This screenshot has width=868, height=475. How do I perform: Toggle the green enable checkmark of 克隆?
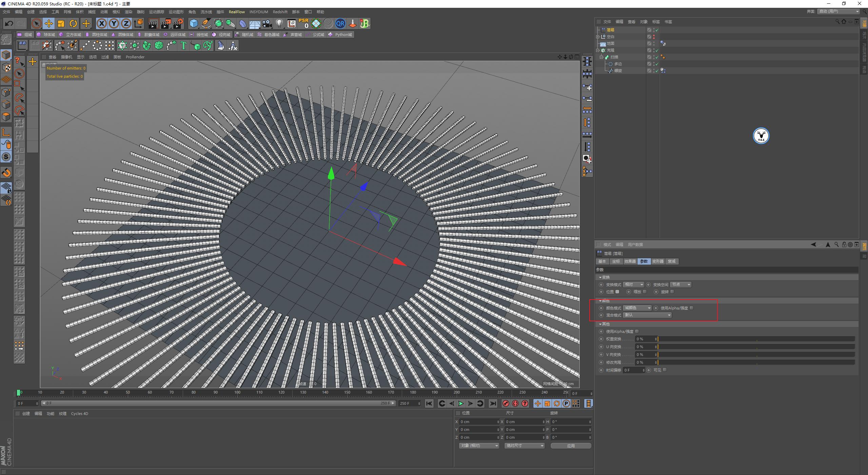[x=657, y=50]
